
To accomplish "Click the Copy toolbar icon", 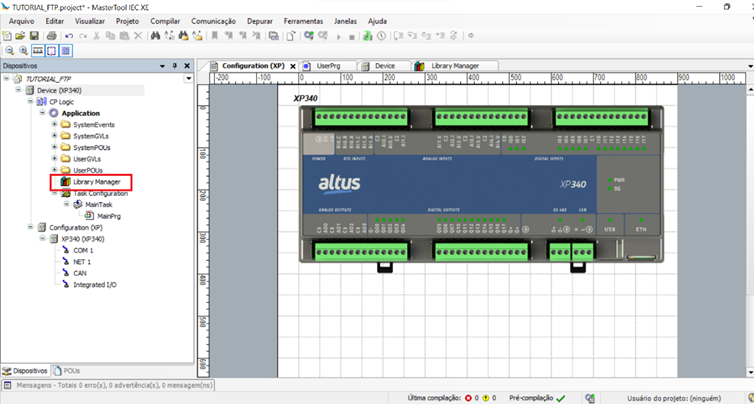I will click(x=110, y=36).
